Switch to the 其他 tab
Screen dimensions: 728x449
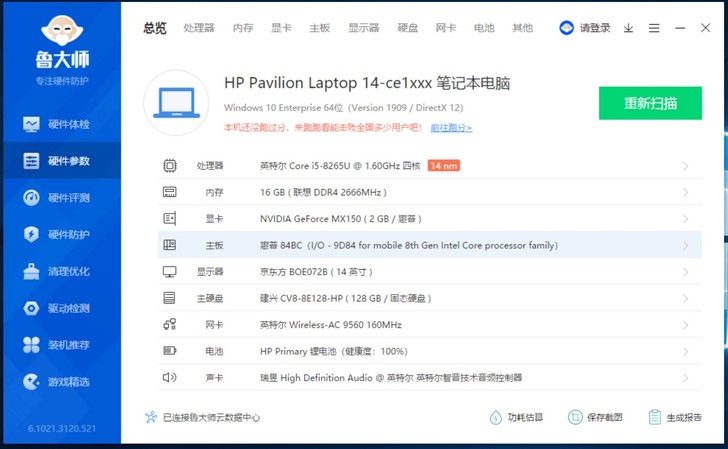(522, 28)
